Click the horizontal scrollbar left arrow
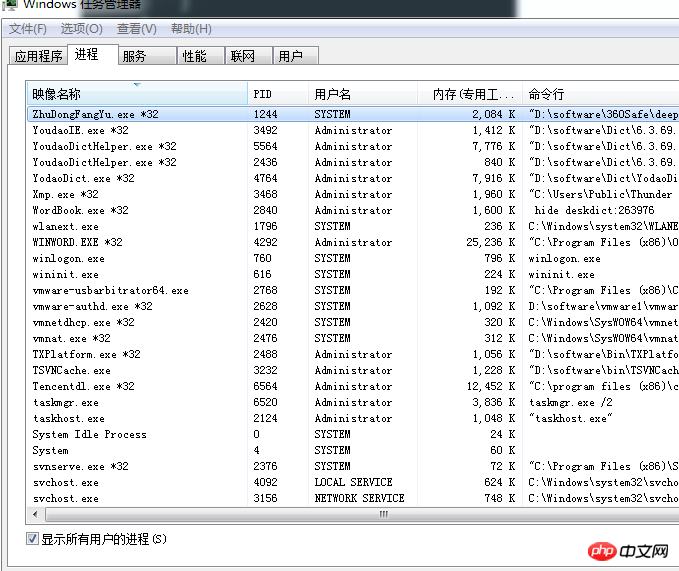679x571 pixels. pos(35,515)
